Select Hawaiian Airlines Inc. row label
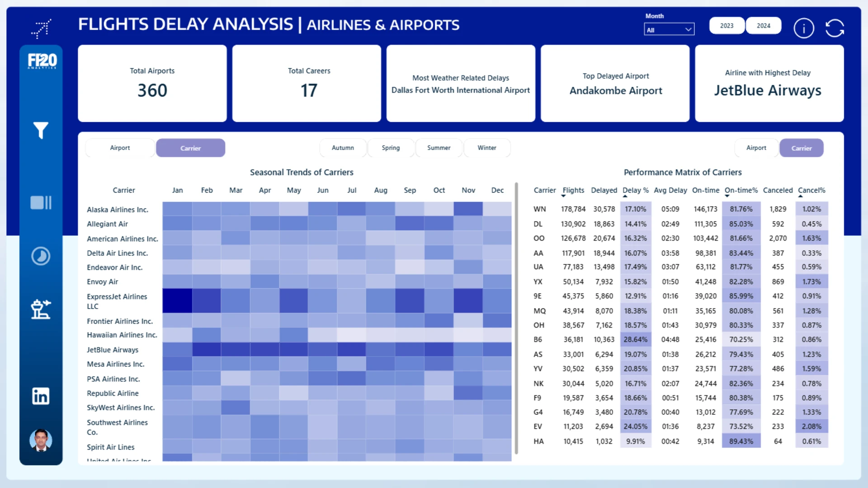Viewport: 868px width, 488px height. tap(122, 335)
